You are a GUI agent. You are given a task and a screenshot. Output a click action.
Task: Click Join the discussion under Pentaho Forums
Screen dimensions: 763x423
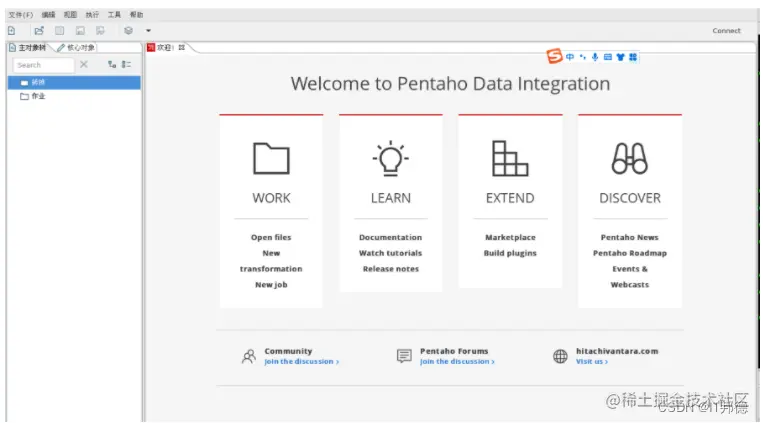click(x=457, y=362)
